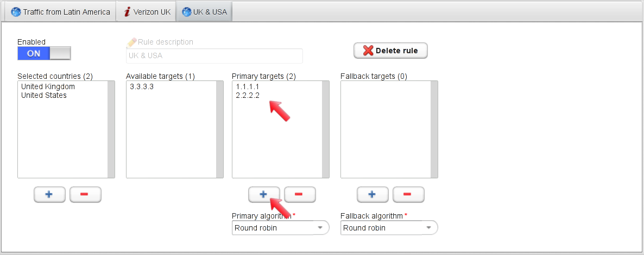Image resolution: width=644 pixels, height=255 pixels.
Task: Click inside the Rule description field
Action: [214, 55]
